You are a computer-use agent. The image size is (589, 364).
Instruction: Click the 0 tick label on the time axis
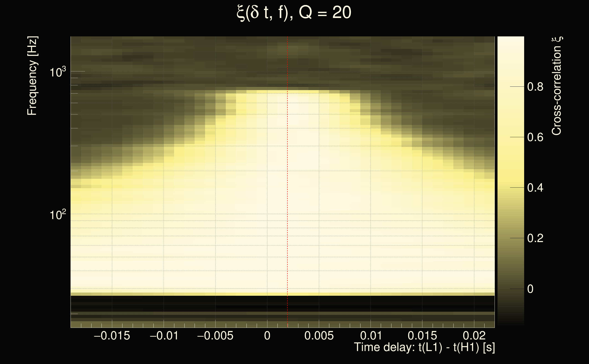pos(267,336)
